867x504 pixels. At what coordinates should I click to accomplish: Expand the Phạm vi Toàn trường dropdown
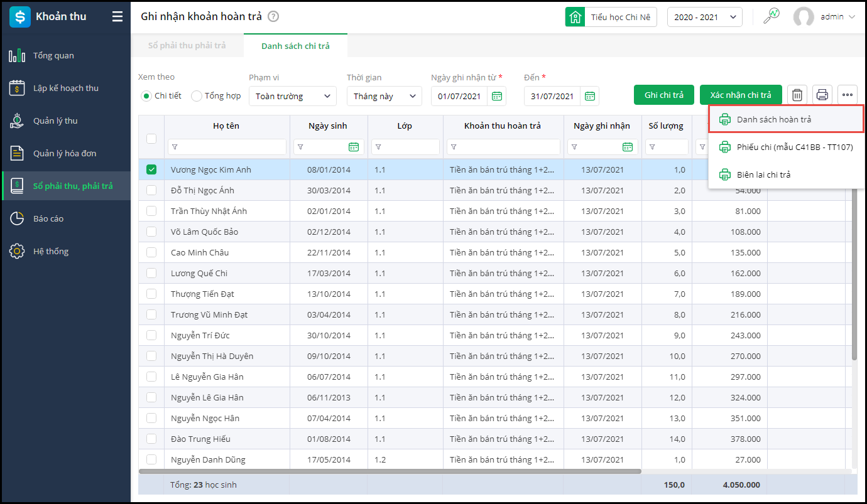pyautogui.click(x=292, y=96)
